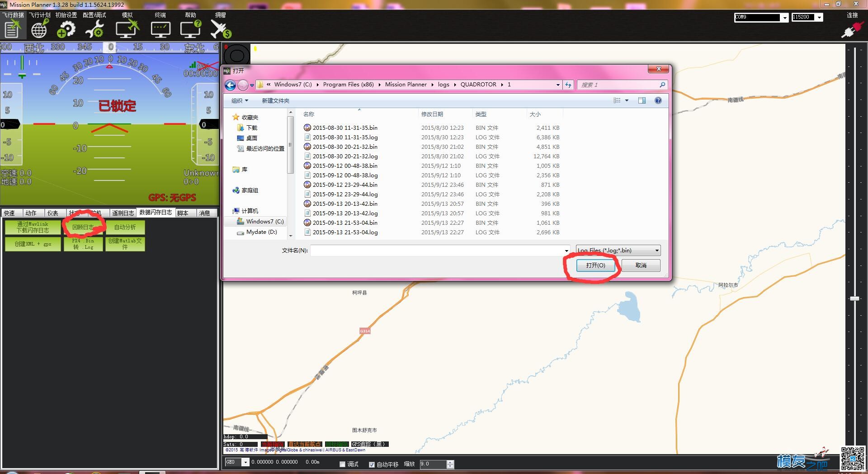Switch to the 遥测日志 tab

coord(123,213)
